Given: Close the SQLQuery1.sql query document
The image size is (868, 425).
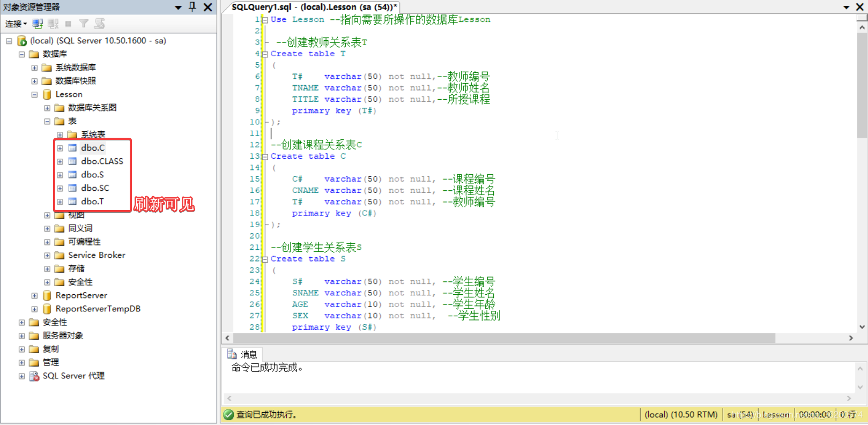Looking at the screenshot, I should [x=859, y=7].
